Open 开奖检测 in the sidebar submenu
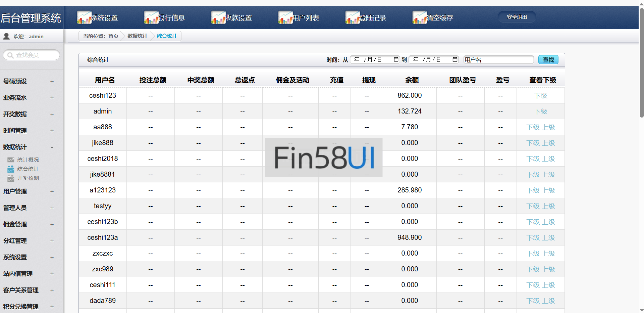Viewport: 644px width, 313px height. coord(28,178)
